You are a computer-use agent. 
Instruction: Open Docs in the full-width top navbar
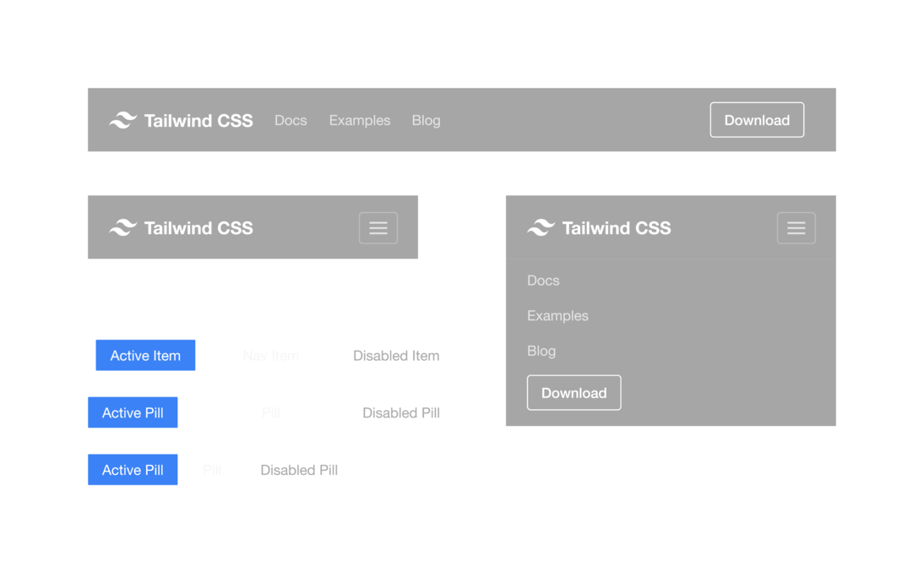tap(291, 120)
